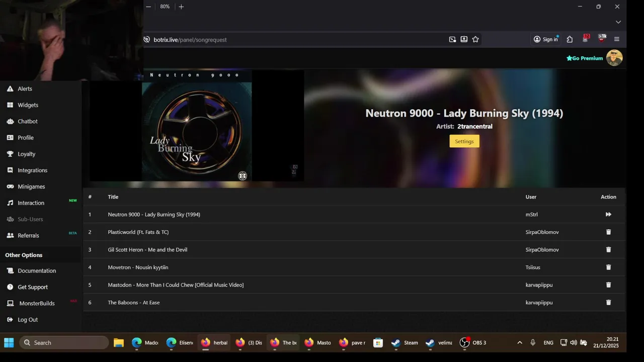
Task: Open the uBlock extension icon with >1k badge
Action: [x=601, y=38]
